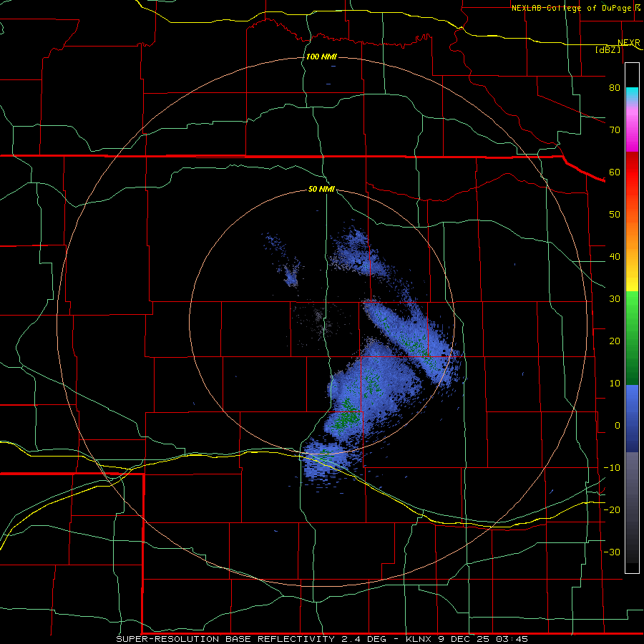The width and height of the screenshot is (644, 644).
Task: Click the 10 value on dBZ scale
Action: (615, 384)
